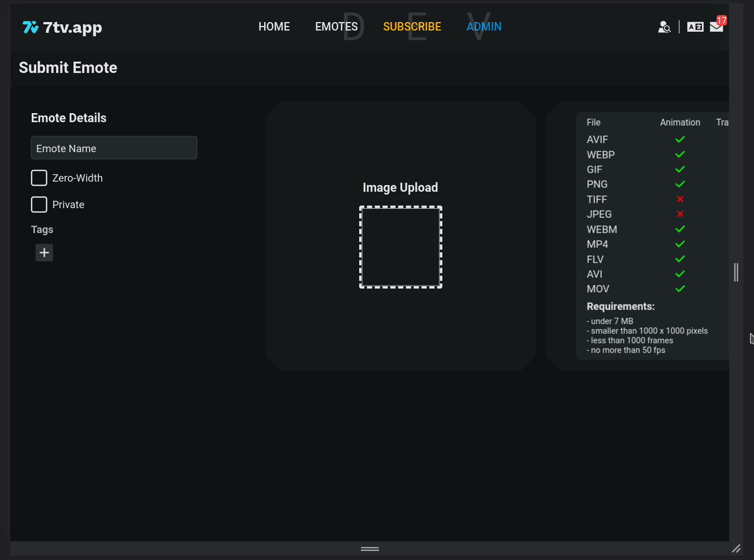Click the corner resize grip icon
The image size is (754, 560).
(736, 548)
